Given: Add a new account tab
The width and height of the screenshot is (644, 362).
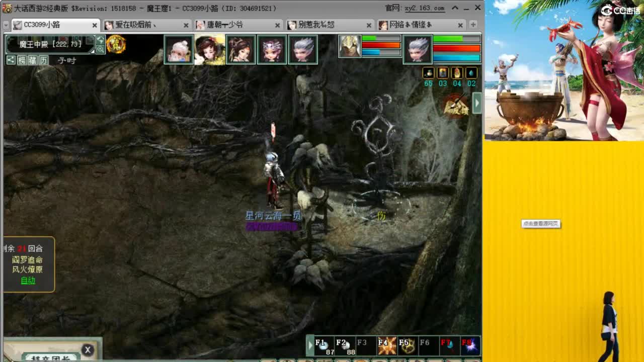Looking at the screenshot, I should tap(473, 25).
